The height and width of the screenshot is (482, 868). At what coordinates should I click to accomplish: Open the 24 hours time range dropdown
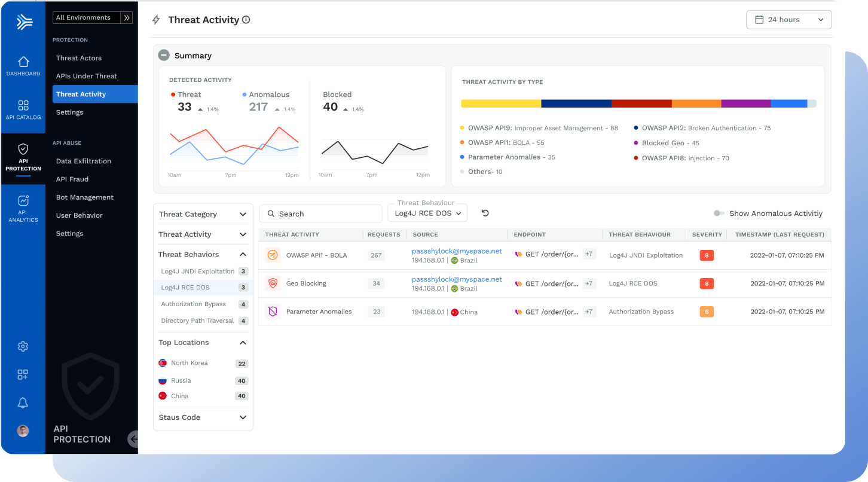(x=788, y=20)
